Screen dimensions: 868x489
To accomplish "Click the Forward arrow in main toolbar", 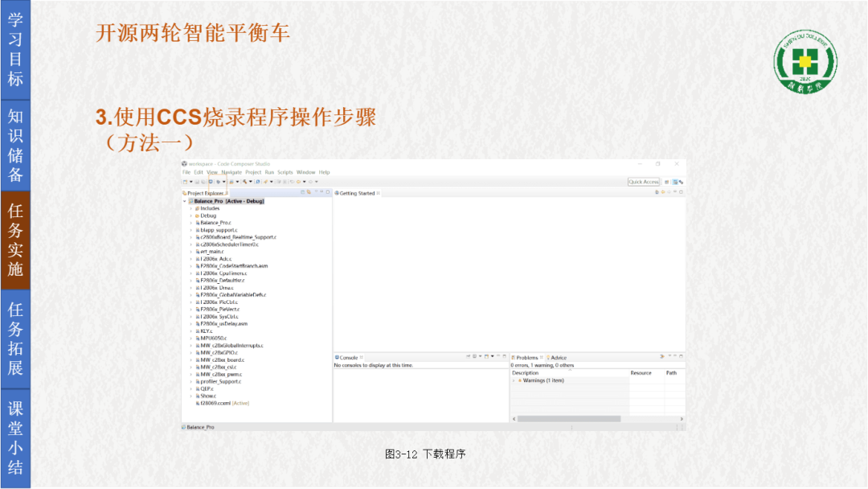I will click(x=310, y=182).
